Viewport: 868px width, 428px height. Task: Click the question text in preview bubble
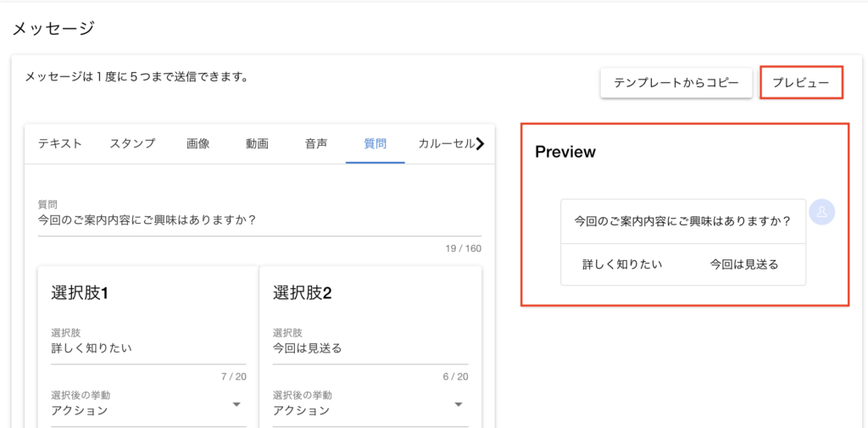(x=682, y=222)
